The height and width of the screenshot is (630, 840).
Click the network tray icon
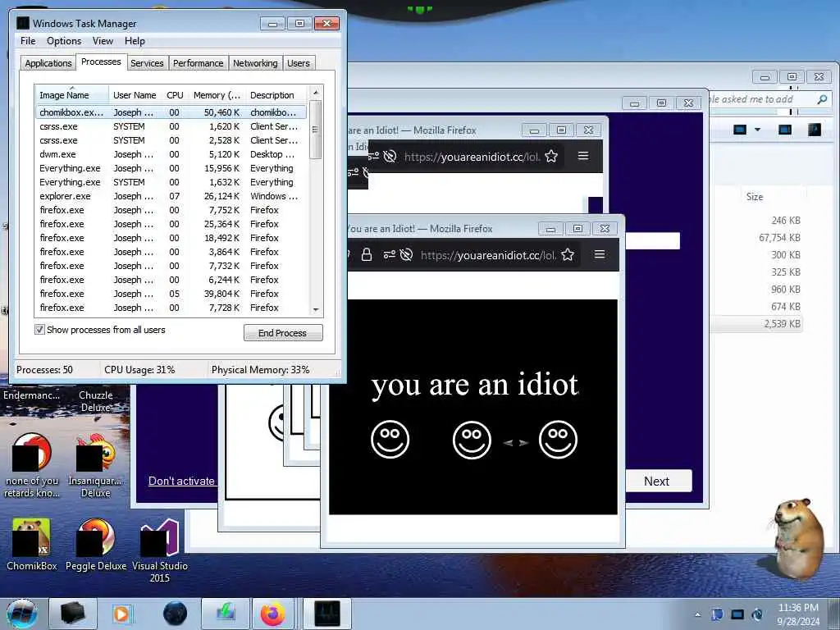[737, 614]
